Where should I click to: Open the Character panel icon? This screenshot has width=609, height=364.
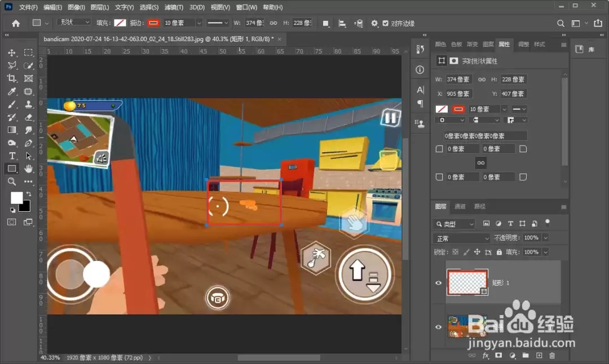420,90
